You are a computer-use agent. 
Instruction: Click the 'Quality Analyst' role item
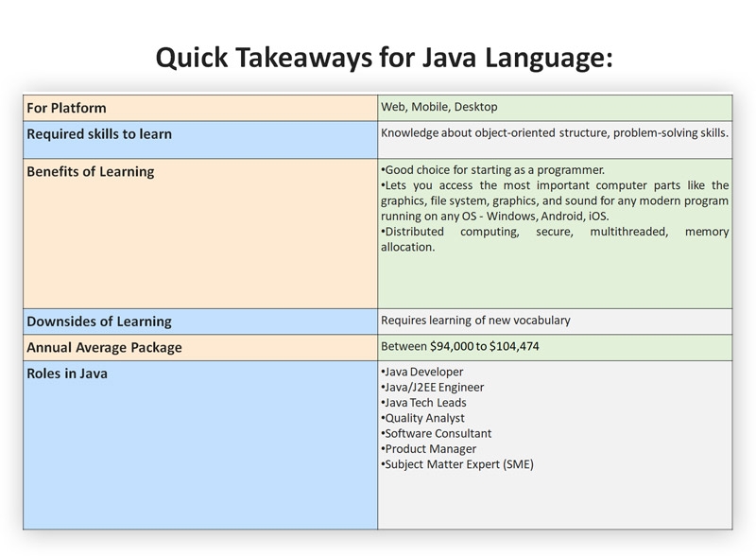coord(421,418)
